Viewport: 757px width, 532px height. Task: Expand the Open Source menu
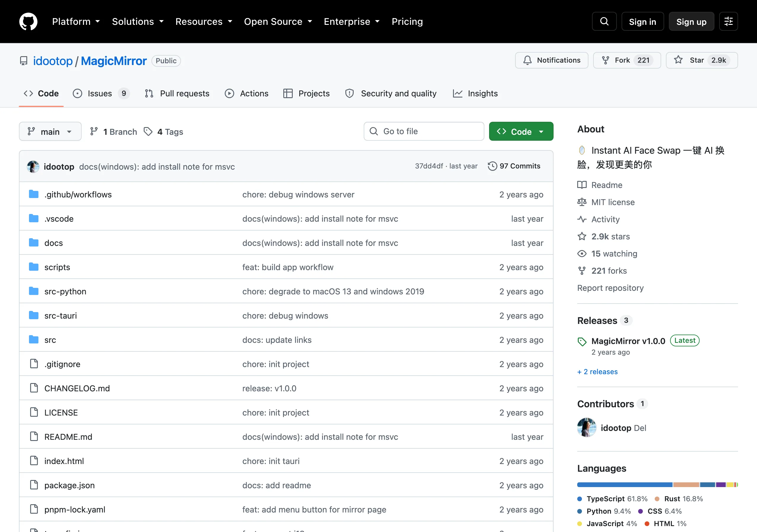point(278,21)
